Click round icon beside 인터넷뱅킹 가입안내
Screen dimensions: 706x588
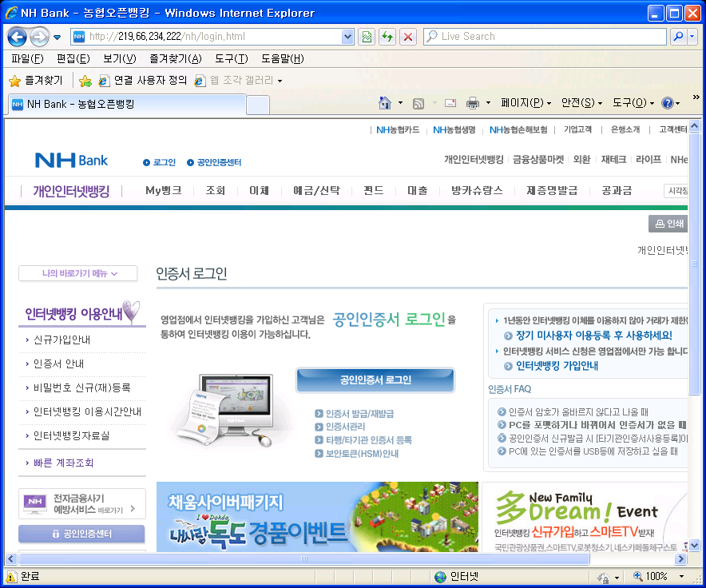point(508,367)
